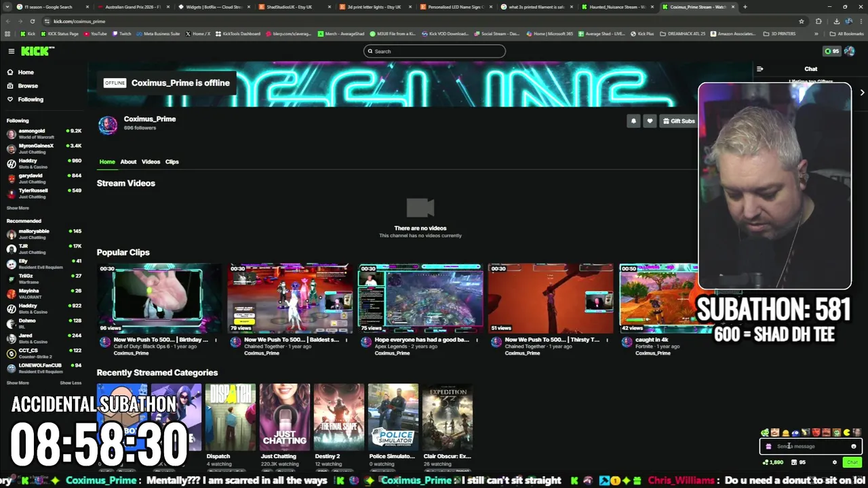Click Coximus_Prime channel avatar
Image resolution: width=868 pixels, height=488 pixels.
point(108,125)
